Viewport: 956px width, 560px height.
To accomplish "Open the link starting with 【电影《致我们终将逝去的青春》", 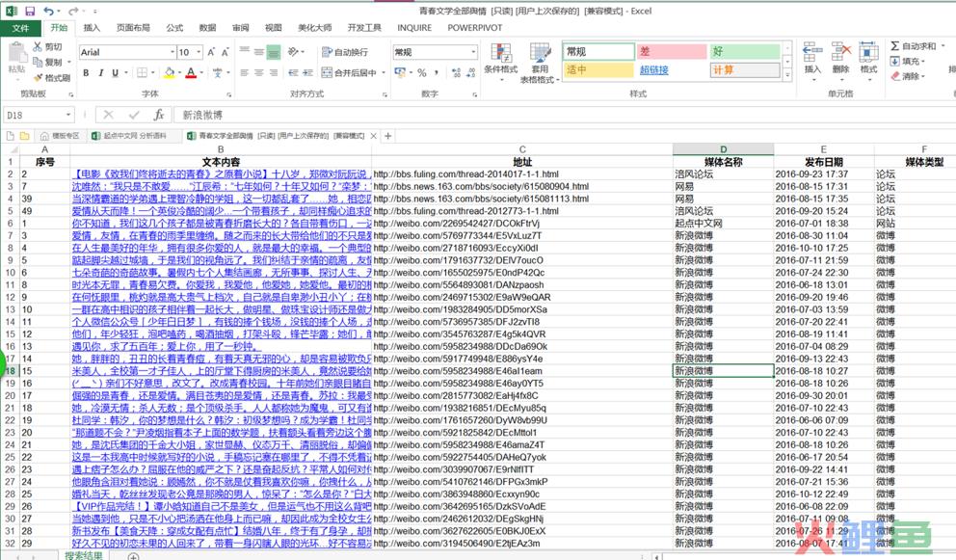I will click(x=221, y=173).
